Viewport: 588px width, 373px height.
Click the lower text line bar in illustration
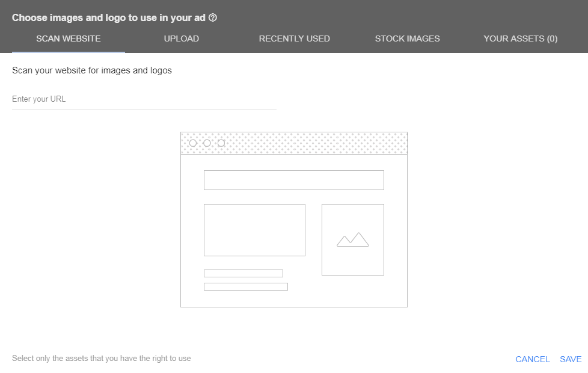(246, 287)
